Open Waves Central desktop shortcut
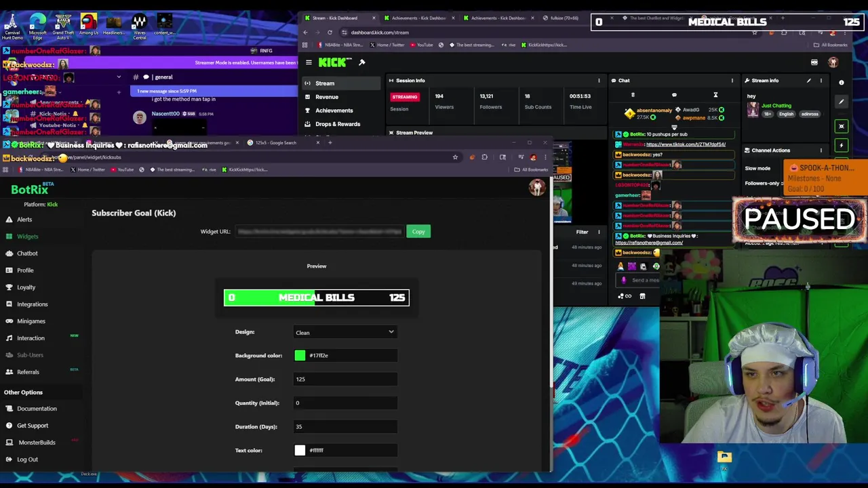 pos(139,25)
